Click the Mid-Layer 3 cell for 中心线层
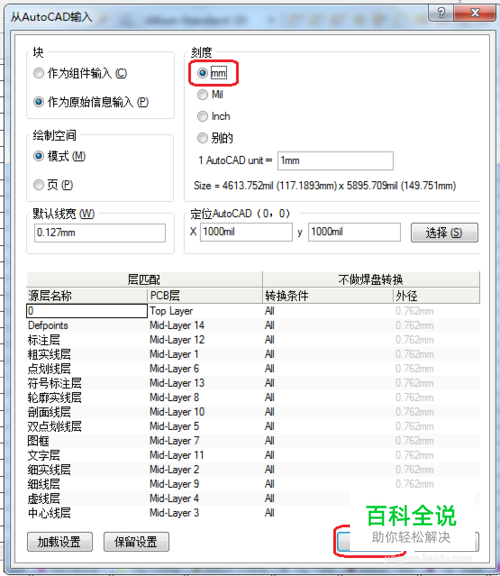 [205, 513]
